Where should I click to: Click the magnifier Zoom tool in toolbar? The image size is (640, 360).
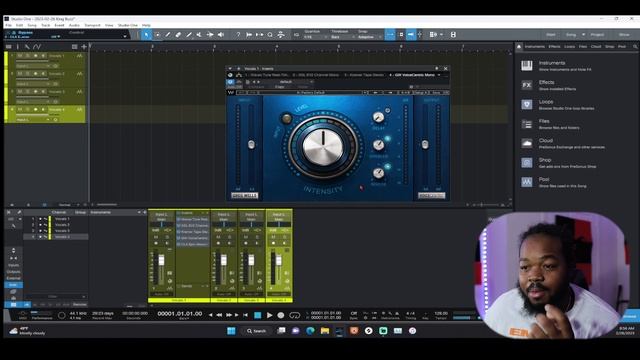pyautogui.click(x=270, y=35)
